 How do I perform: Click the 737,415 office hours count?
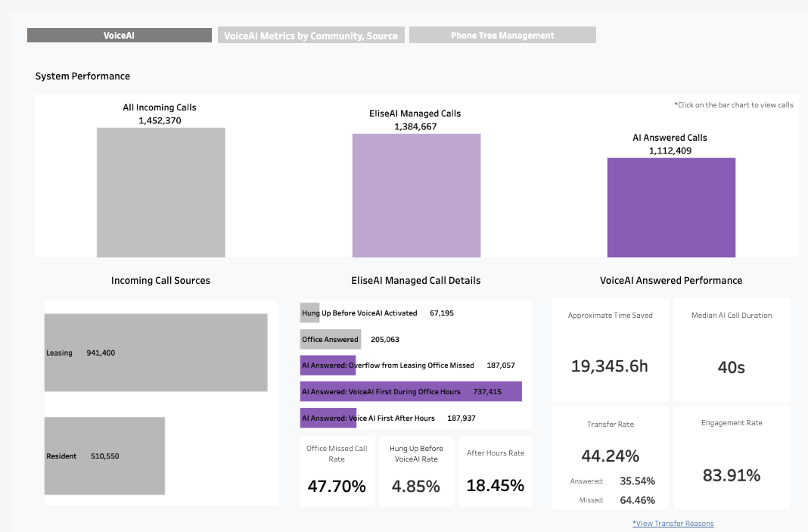[x=487, y=392]
